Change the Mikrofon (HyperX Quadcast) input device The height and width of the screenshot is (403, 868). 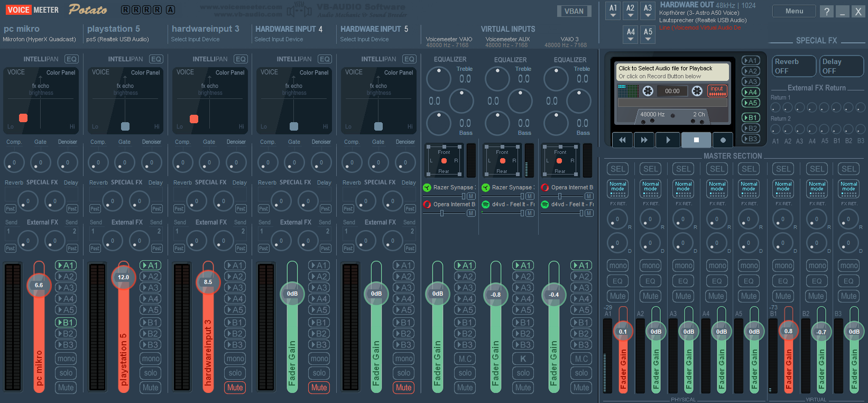click(x=39, y=39)
